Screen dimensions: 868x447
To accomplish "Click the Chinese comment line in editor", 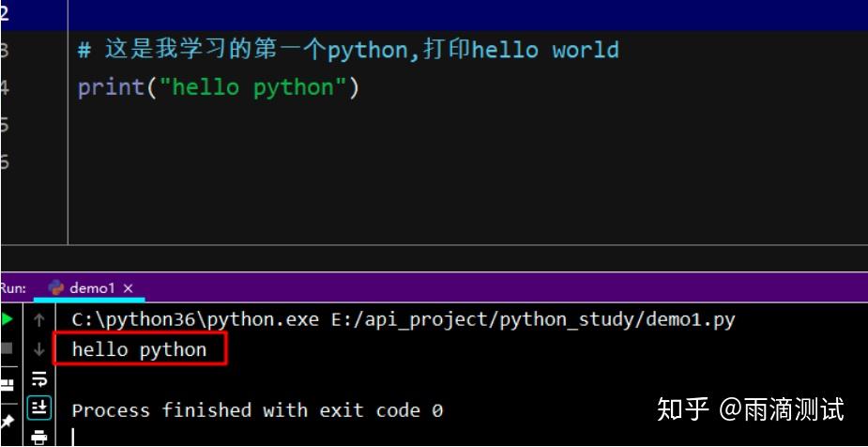I will (347, 50).
